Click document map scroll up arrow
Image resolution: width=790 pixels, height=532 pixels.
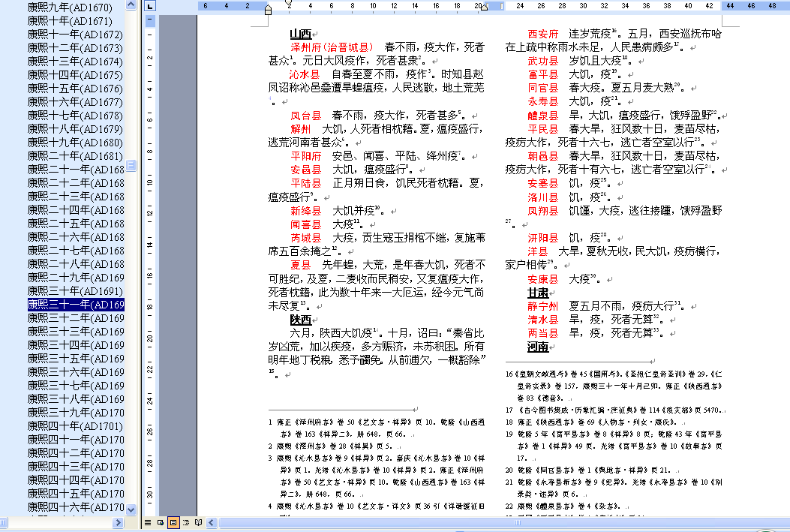point(131,5)
